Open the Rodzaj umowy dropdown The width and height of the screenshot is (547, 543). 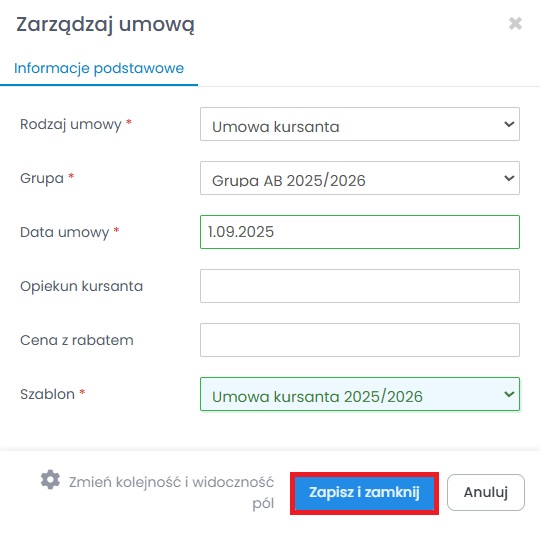(360, 124)
